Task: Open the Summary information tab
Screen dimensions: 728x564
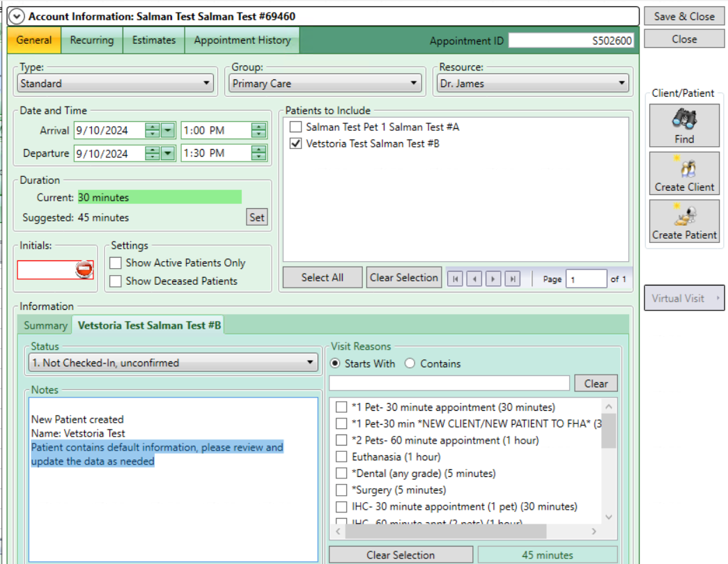Action: (45, 324)
